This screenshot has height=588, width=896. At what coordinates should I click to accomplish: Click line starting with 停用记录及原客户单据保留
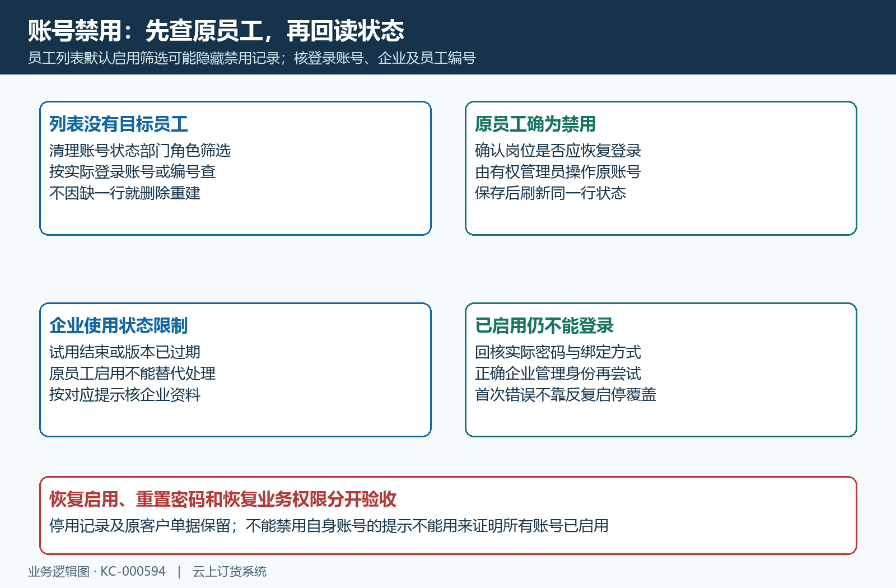click(x=329, y=526)
